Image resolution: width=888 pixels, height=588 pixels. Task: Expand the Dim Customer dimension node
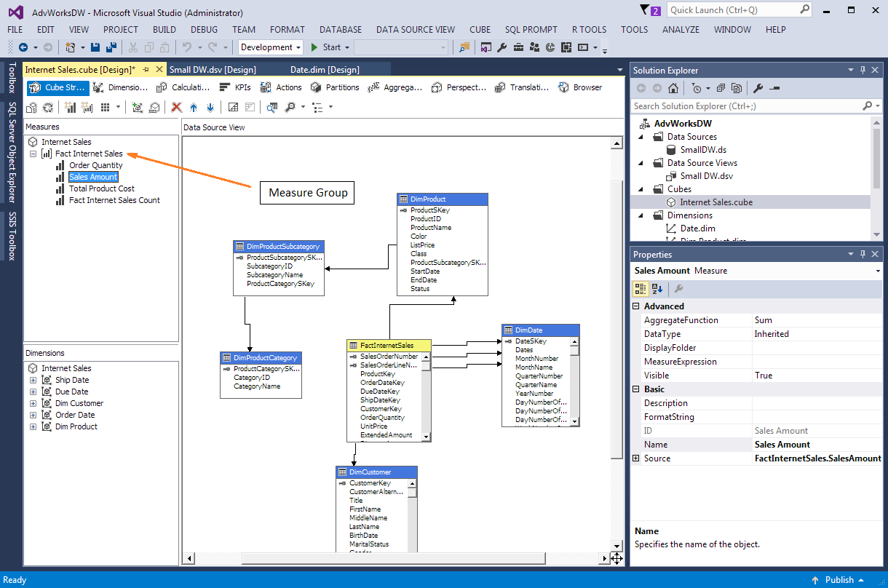[x=33, y=403]
